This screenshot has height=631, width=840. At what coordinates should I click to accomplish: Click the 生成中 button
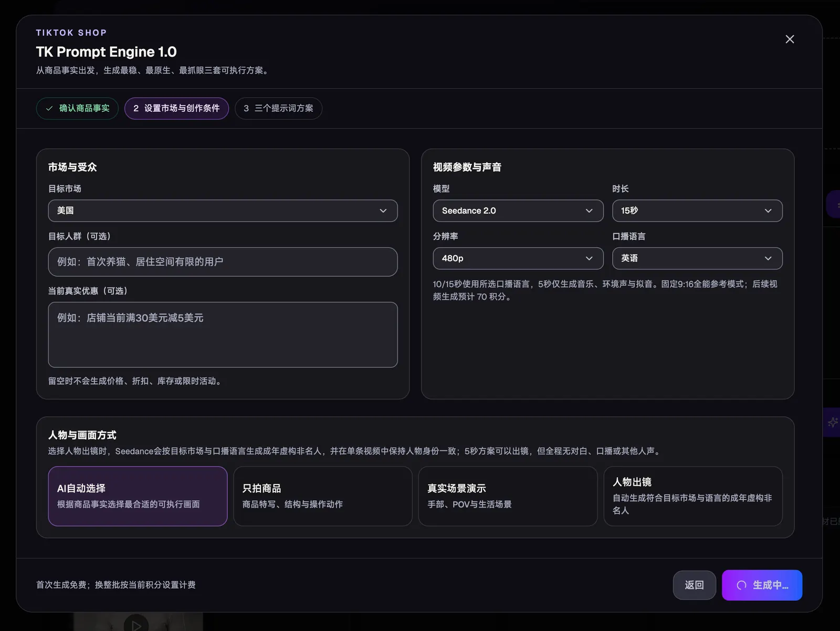click(x=762, y=585)
